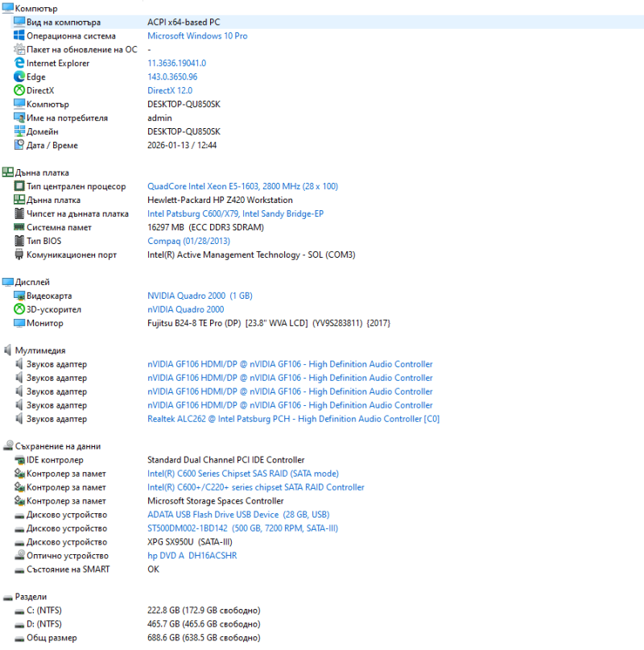Screen dimensions: 644x650
Task: Select the Компютър section header
Action: click(x=36, y=8)
